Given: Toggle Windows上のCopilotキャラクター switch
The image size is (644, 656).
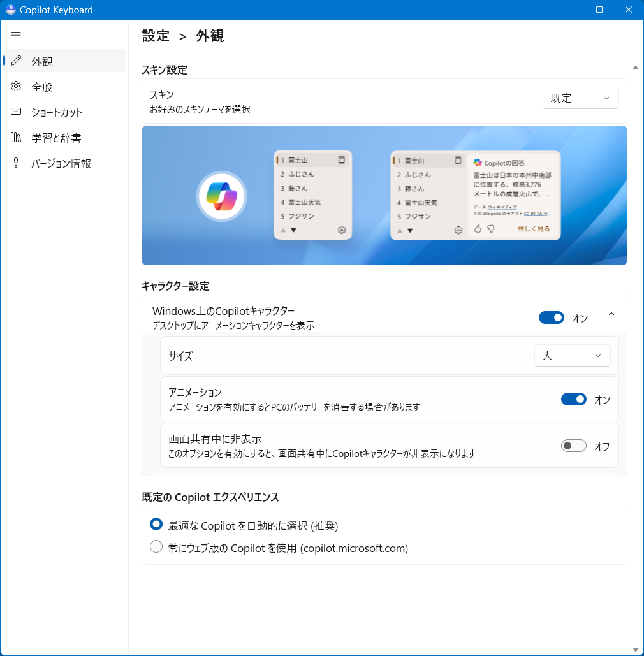Looking at the screenshot, I should click(551, 317).
